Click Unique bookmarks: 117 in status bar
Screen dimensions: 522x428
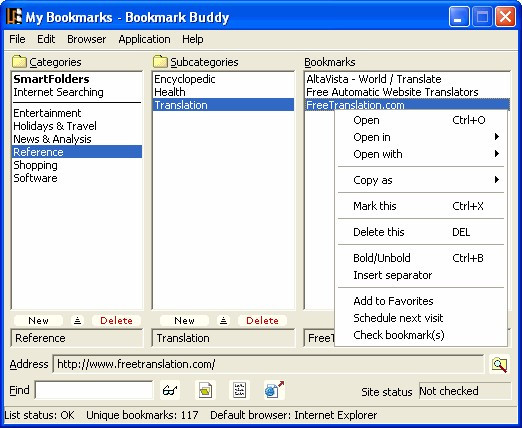coord(142,415)
